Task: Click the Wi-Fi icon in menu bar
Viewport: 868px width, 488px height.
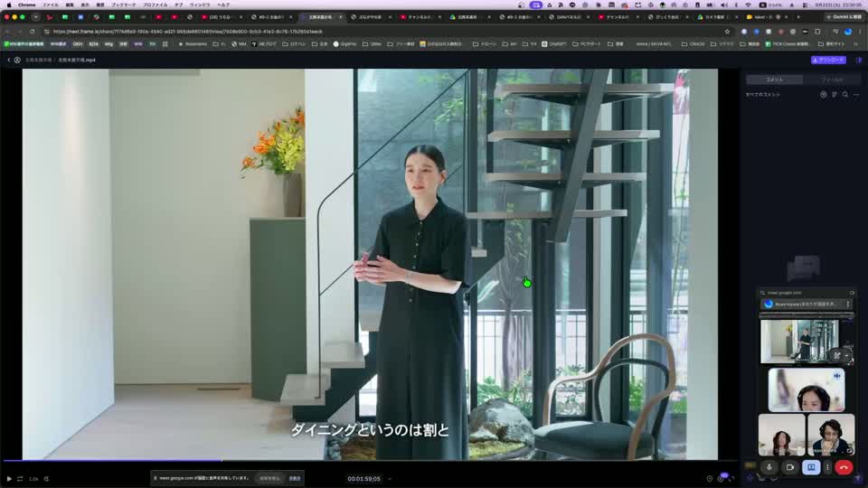Action: point(749,5)
